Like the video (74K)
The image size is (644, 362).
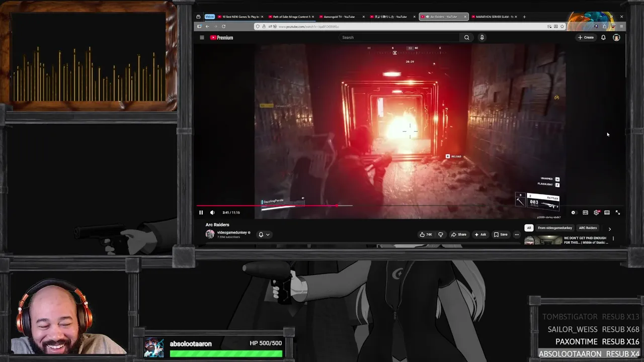coord(426,234)
